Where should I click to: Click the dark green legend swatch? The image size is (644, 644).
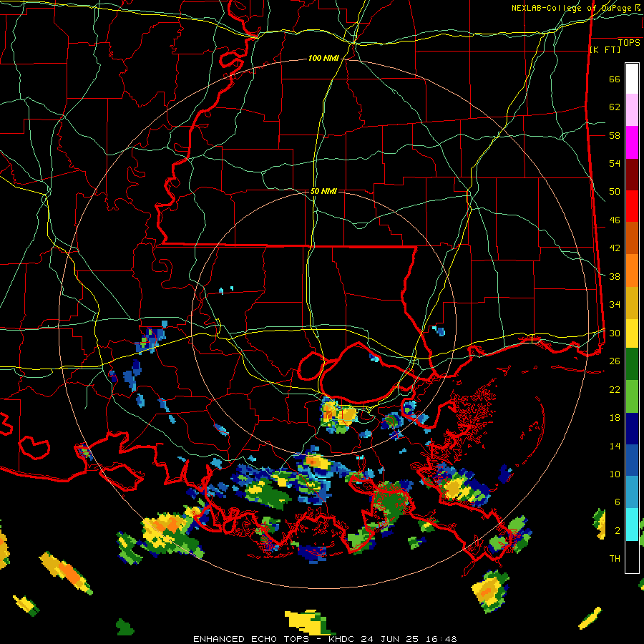click(x=632, y=364)
